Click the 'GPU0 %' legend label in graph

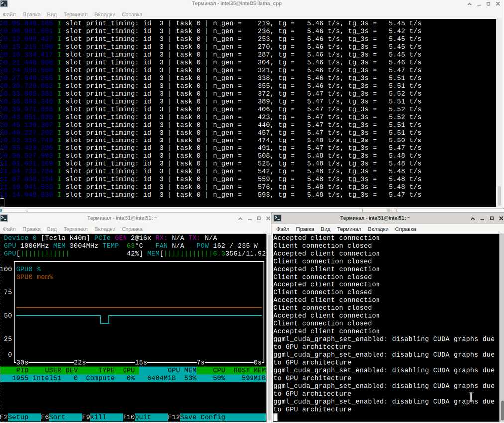(x=28, y=269)
